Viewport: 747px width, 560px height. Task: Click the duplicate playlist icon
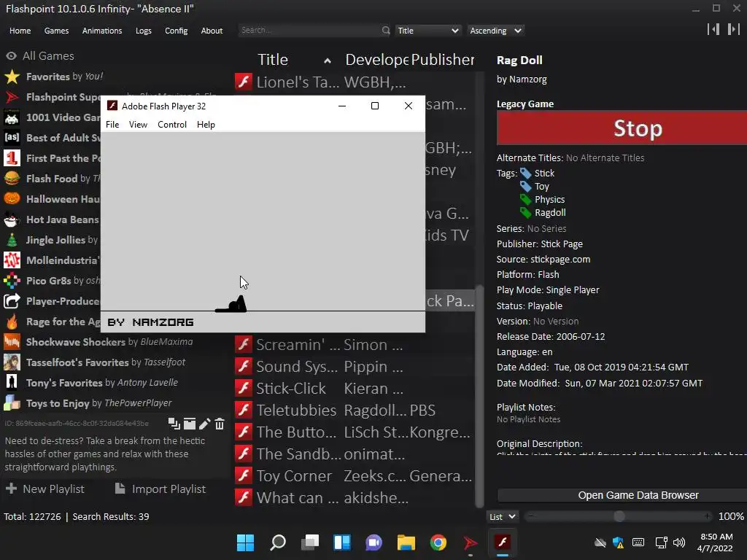[x=174, y=424]
